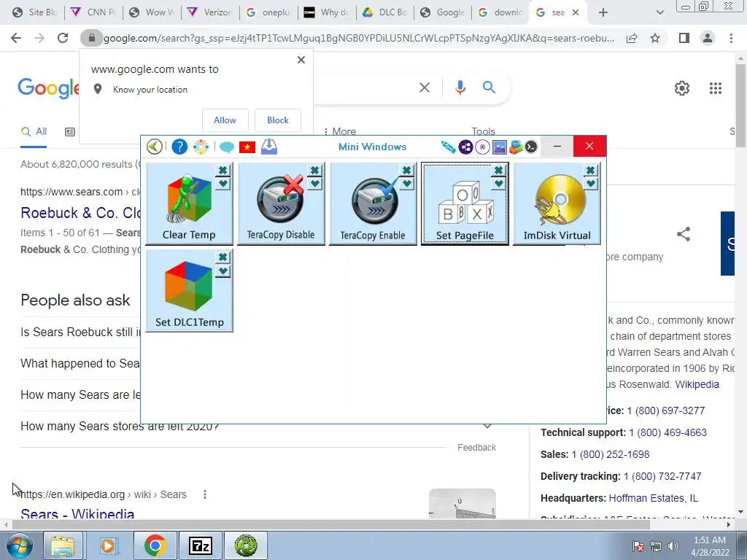Remove TeraCopy Enable tile with its X button

point(406,170)
